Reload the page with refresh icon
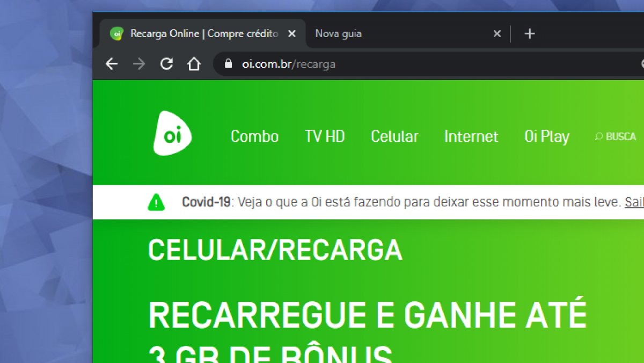 (x=167, y=64)
